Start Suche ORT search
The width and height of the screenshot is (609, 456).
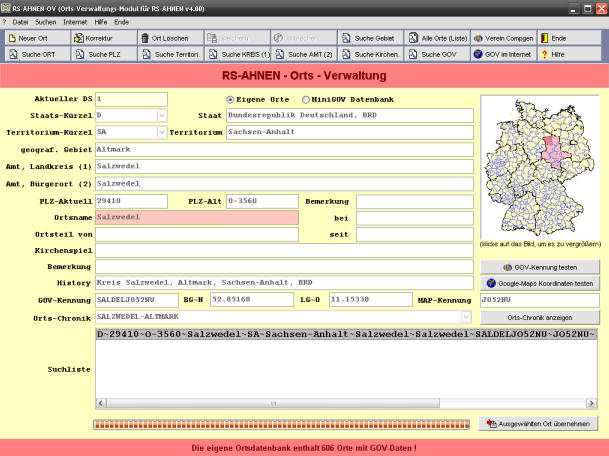[x=38, y=54]
